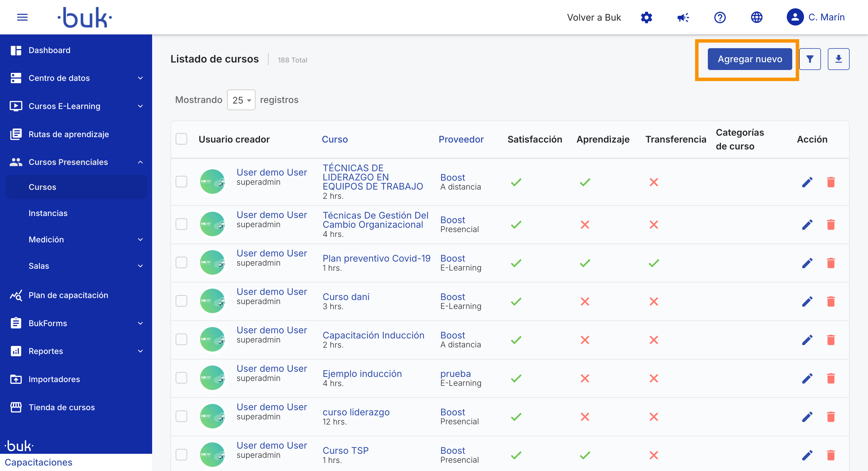868x471 pixels.
Task: Go to Plan de capacitación
Action: coord(68,295)
